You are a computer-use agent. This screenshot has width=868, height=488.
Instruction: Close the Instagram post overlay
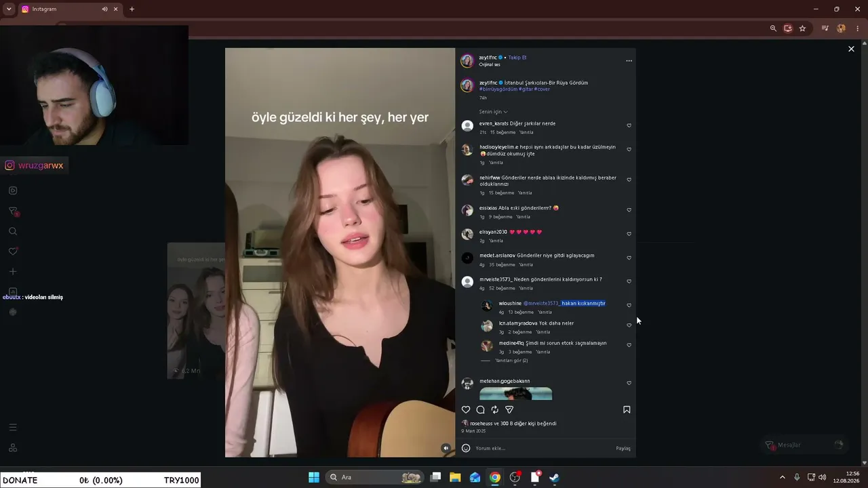(851, 49)
